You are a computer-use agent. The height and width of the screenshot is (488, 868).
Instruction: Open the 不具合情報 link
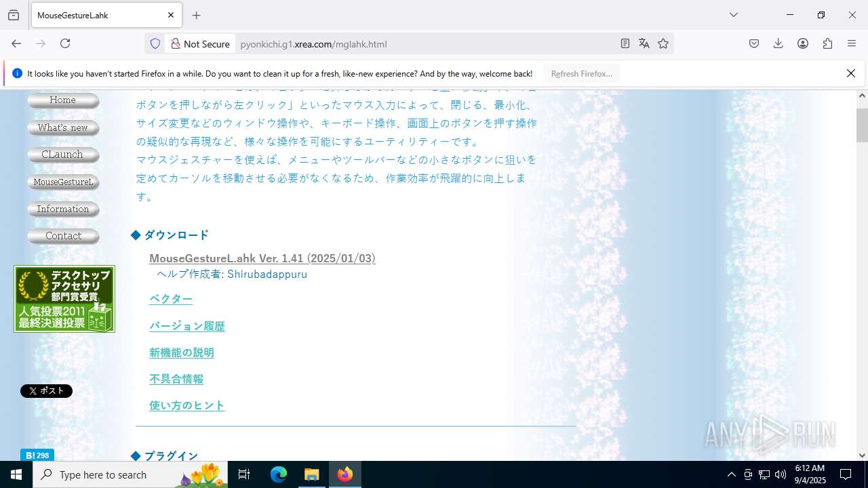pos(176,379)
